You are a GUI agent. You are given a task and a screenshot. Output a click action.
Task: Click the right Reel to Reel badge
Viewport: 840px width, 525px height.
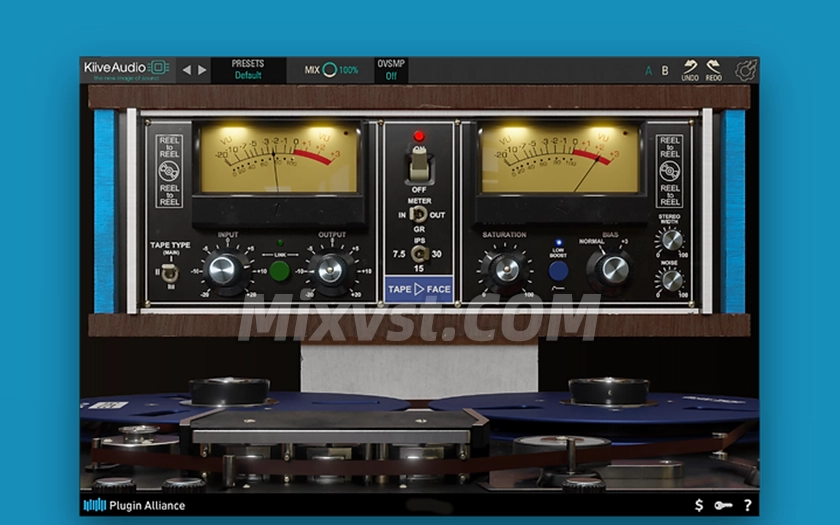670,171
